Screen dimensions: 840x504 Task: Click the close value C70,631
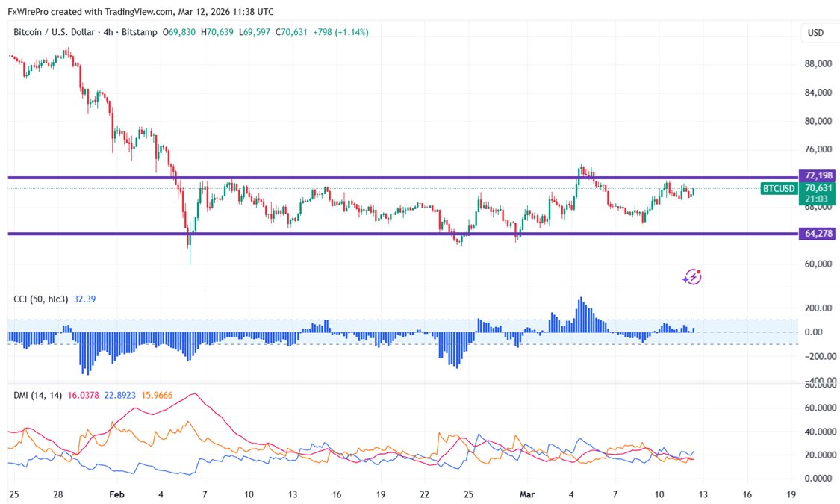pyautogui.click(x=291, y=32)
